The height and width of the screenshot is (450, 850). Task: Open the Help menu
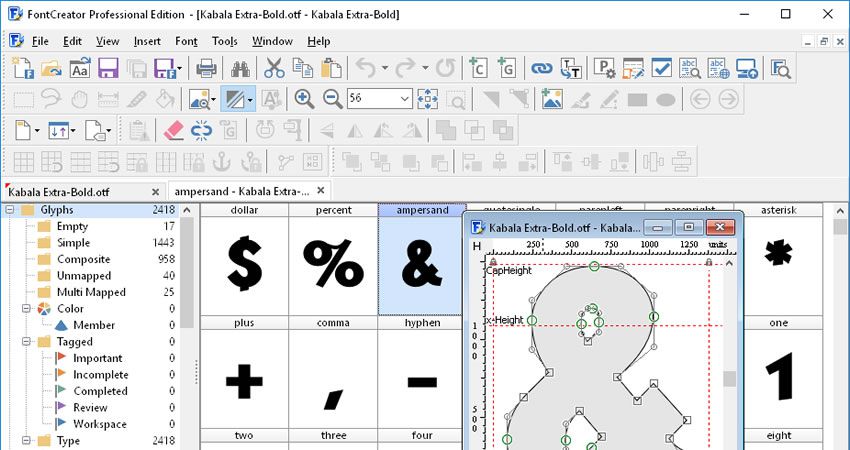(x=319, y=41)
